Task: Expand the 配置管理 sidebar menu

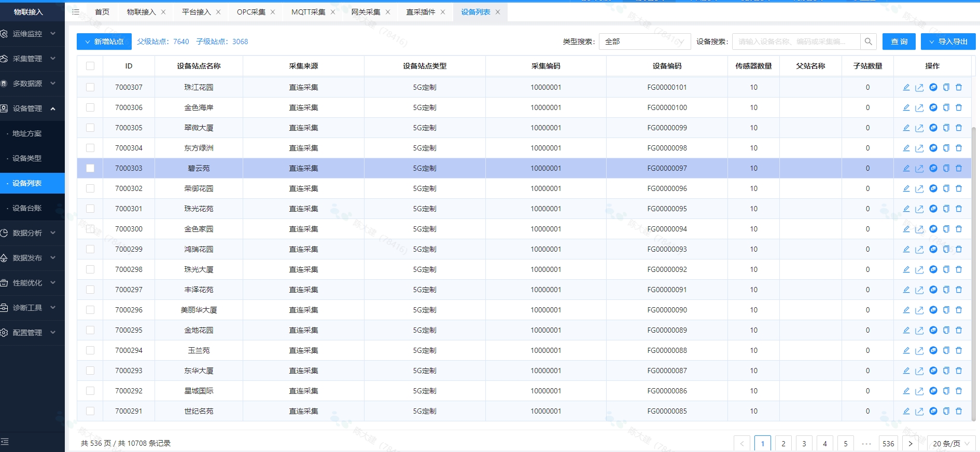Action: [x=32, y=333]
